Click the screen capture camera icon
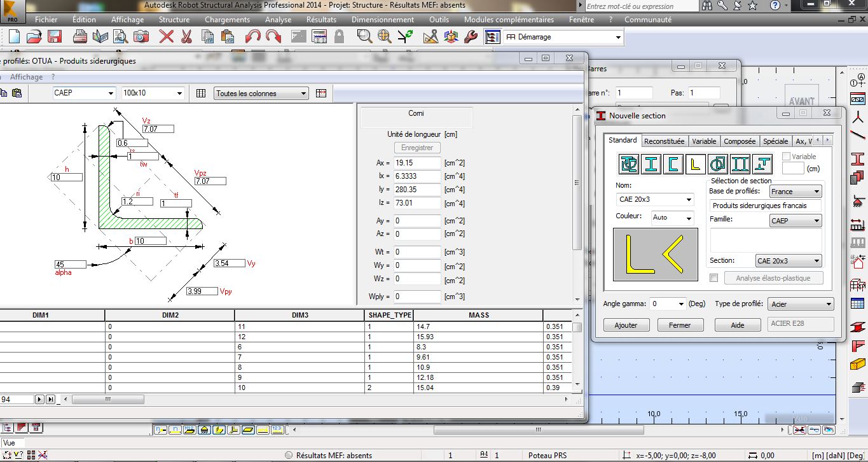Screen dimensions: 868x462 coord(141,36)
